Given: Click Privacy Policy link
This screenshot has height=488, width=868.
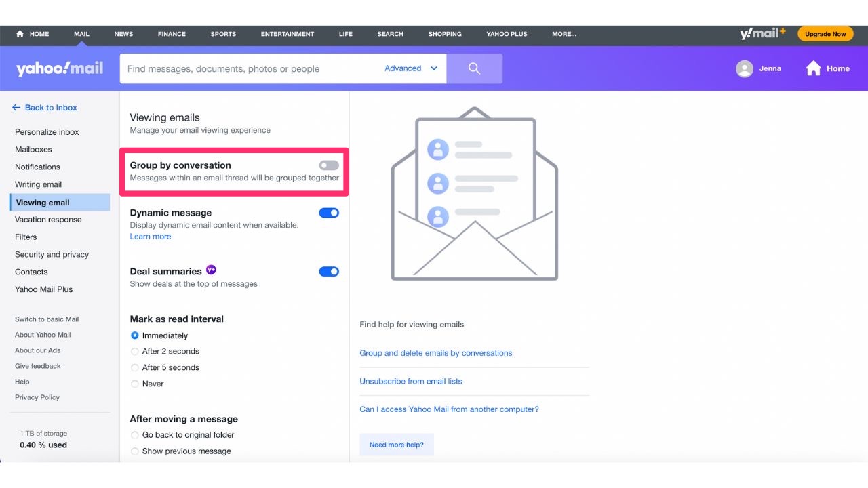Looking at the screenshot, I should 37,397.
